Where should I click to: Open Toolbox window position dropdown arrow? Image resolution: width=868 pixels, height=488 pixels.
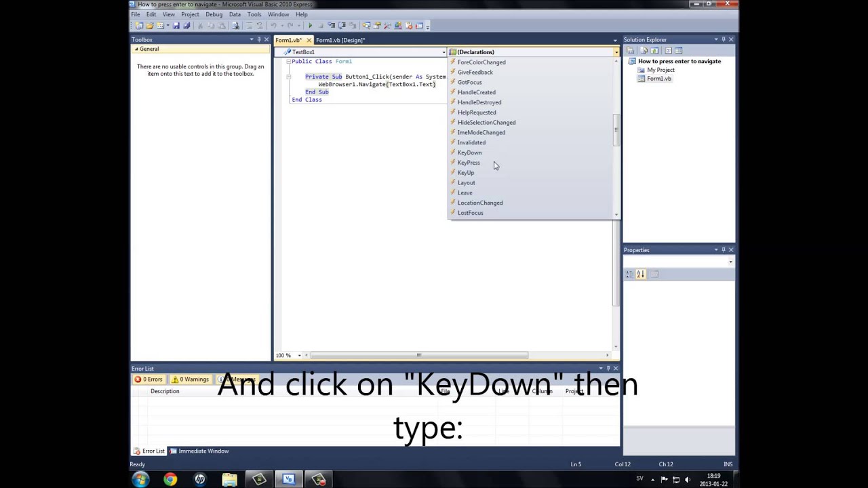tap(251, 40)
